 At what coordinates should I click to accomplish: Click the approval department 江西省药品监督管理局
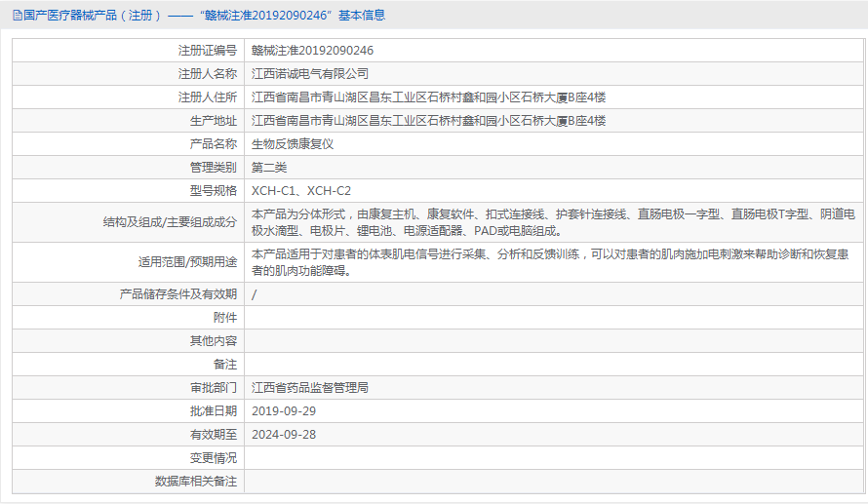pyautogui.click(x=310, y=387)
